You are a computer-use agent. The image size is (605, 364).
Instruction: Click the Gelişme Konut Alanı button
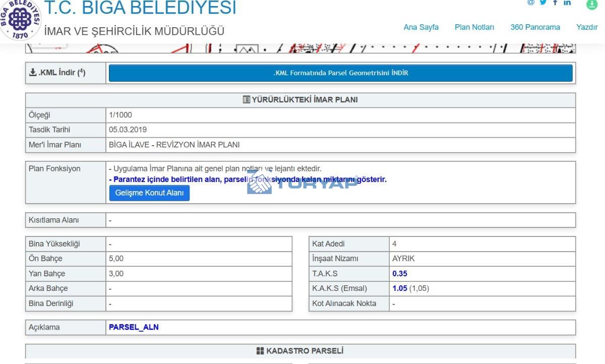[149, 193]
